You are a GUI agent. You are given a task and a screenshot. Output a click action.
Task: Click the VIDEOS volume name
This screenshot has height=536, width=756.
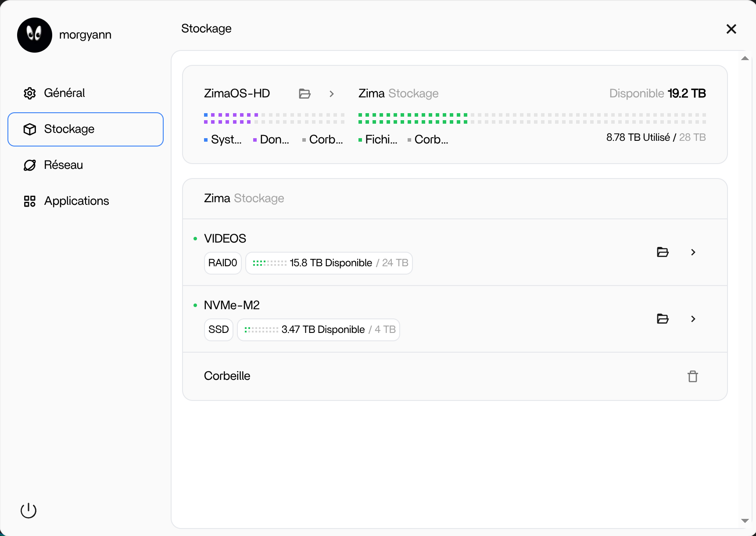pyautogui.click(x=225, y=239)
